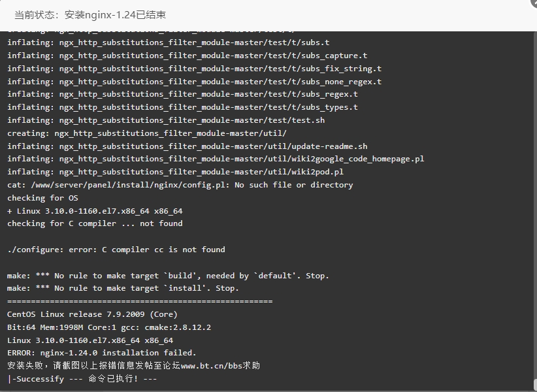
Task: Close the nginx install log dialog
Action: pyautogui.click(x=534, y=2)
